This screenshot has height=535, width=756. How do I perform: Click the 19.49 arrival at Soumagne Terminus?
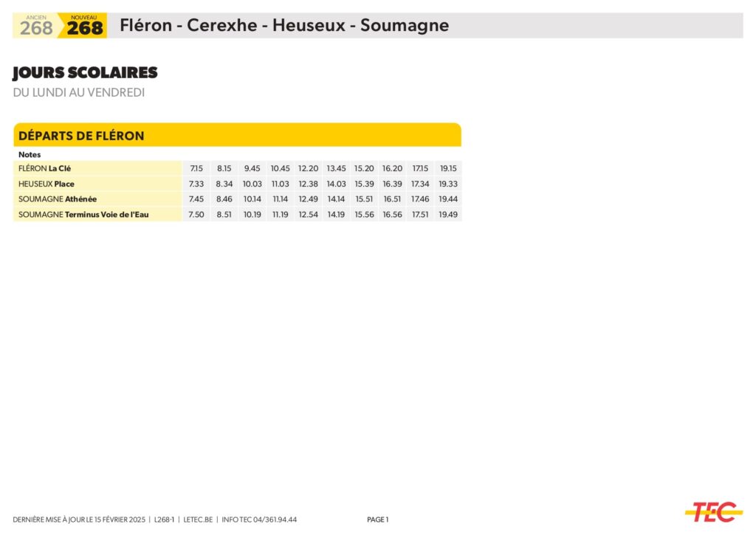click(x=448, y=215)
